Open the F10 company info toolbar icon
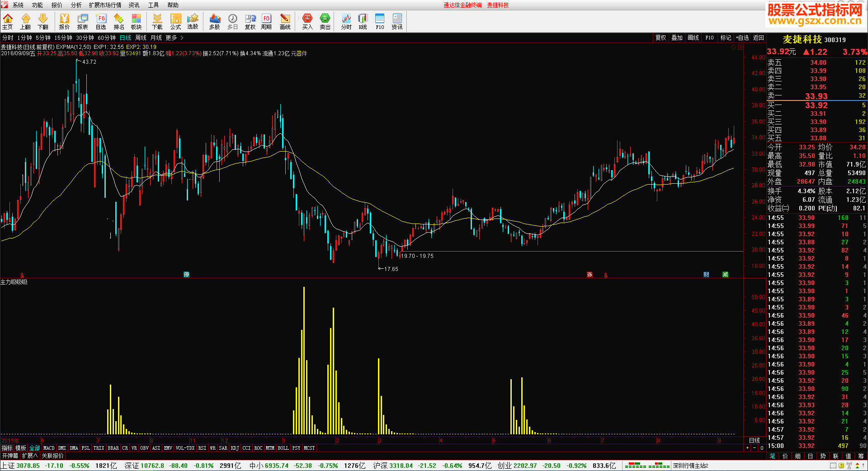 [x=380, y=21]
